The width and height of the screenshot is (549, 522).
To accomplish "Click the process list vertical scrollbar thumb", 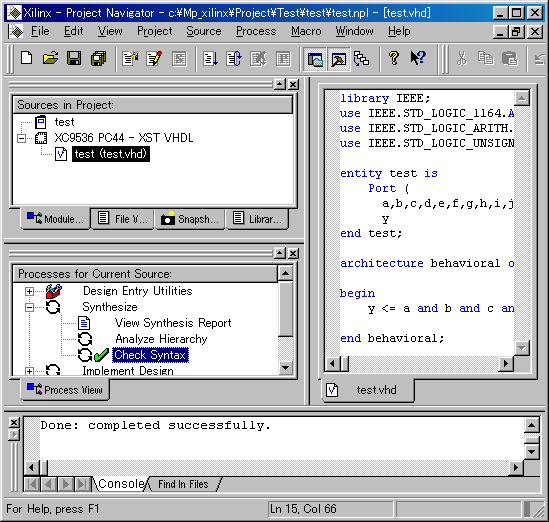I will point(286,309).
